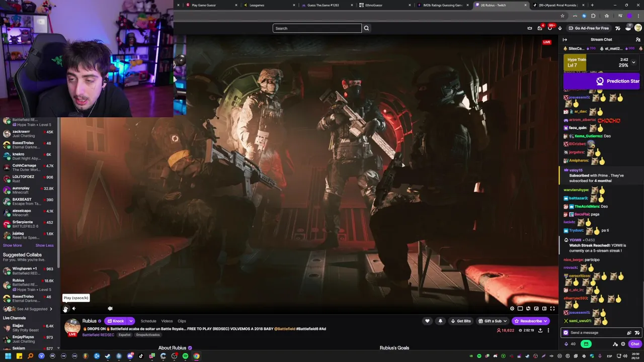
Task: Open EmjayPlayss live channel in the sidebar
Action: (x=28, y=339)
